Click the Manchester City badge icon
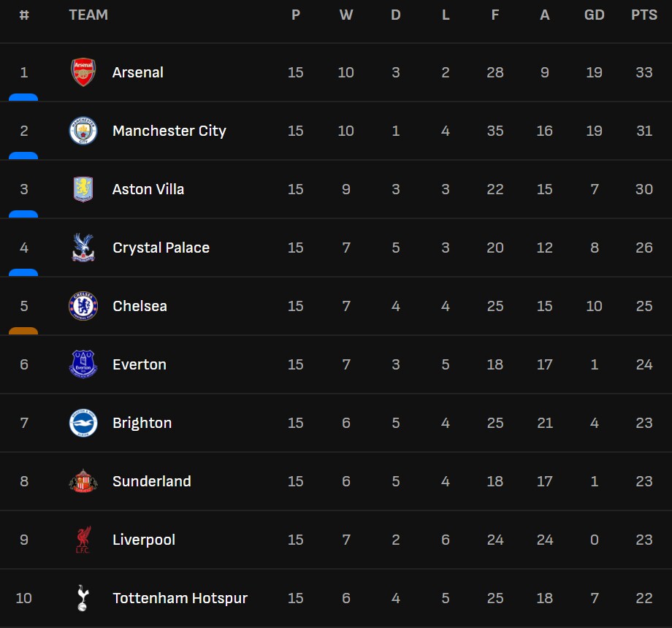This screenshot has height=628, width=672. pos(83,131)
